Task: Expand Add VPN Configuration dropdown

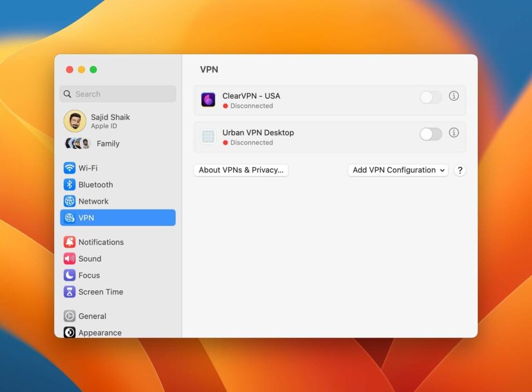Action: click(x=398, y=170)
